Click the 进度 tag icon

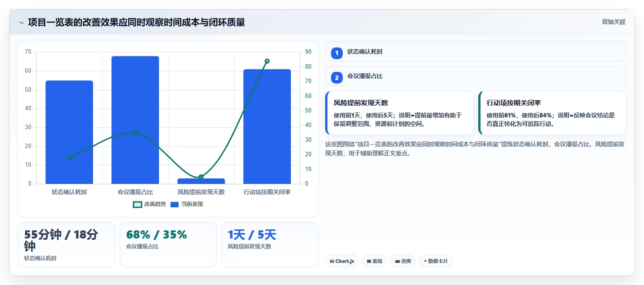pos(397,261)
